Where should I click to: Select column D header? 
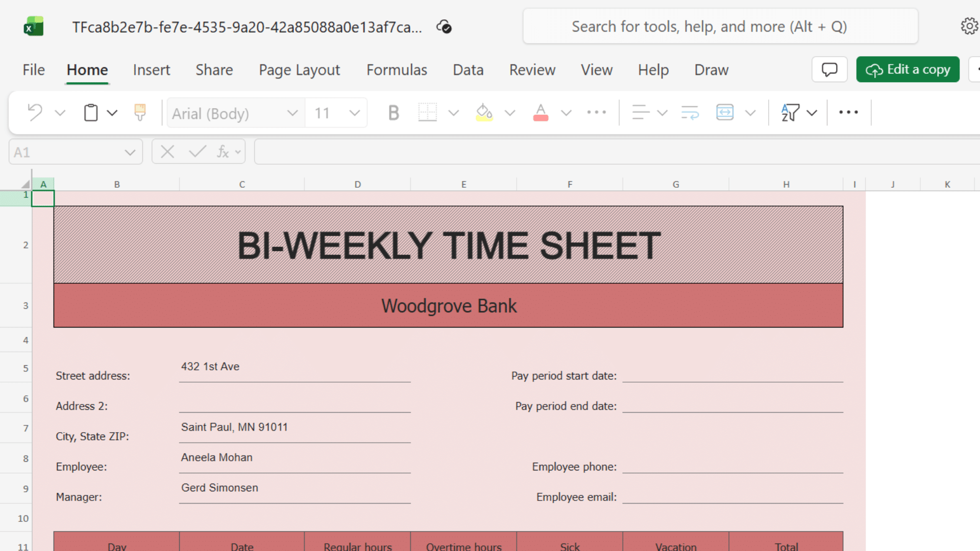(358, 184)
